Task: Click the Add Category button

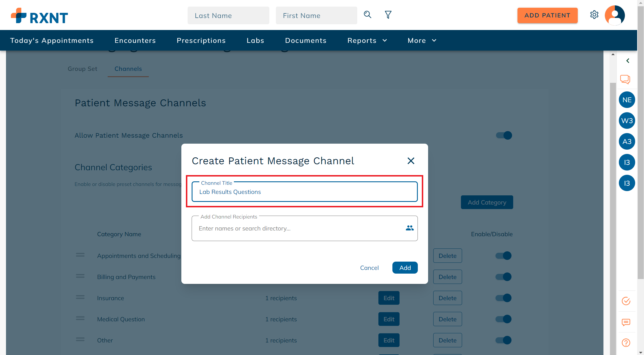Action: click(487, 202)
